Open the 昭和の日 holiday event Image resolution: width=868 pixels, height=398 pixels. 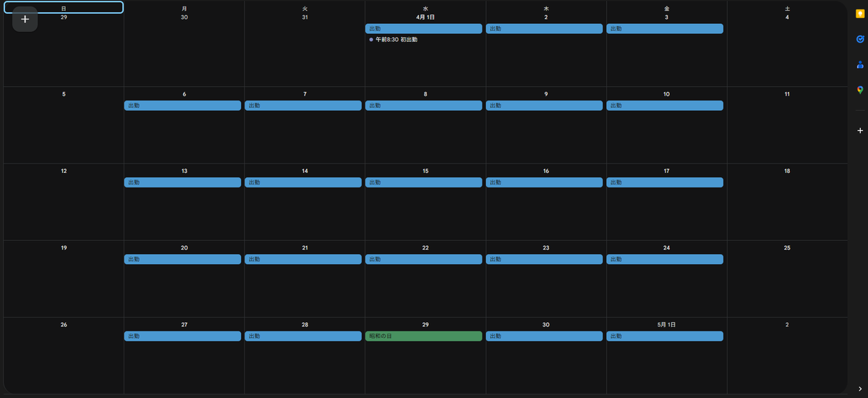click(x=424, y=336)
